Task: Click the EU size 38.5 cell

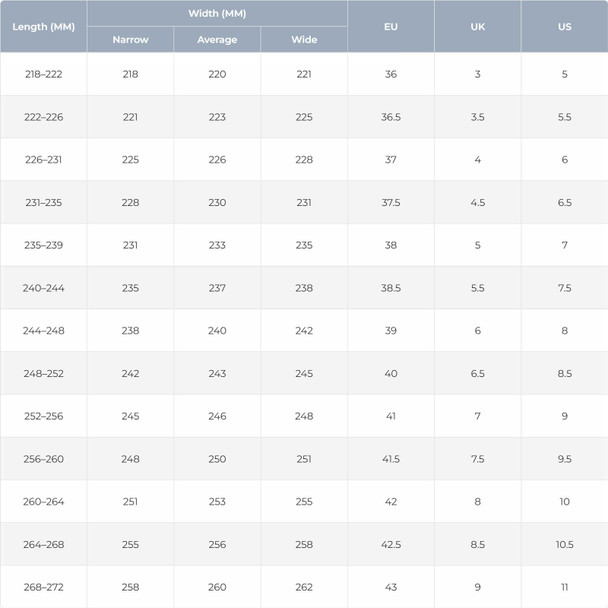Action: pos(391,288)
